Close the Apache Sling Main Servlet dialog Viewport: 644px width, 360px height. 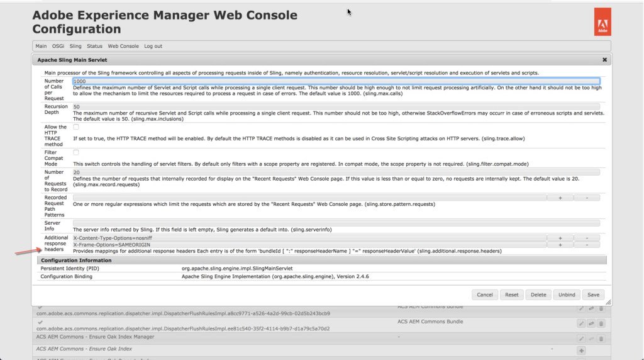click(604, 60)
